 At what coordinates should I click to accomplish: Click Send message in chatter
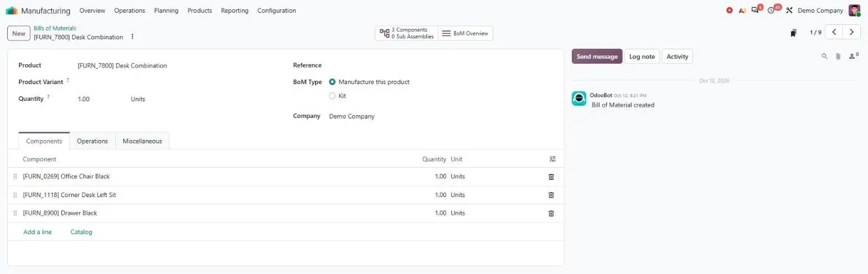click(597, 56)
